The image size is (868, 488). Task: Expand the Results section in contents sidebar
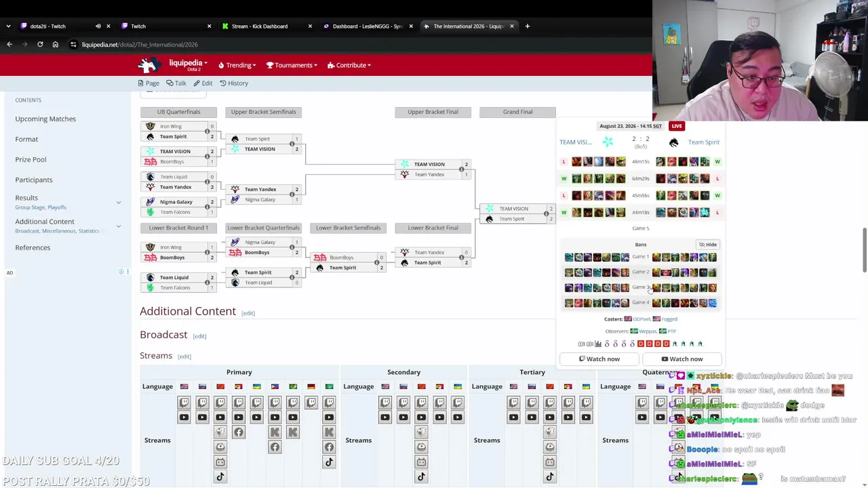pyautogui.click(x=118, y=202)
